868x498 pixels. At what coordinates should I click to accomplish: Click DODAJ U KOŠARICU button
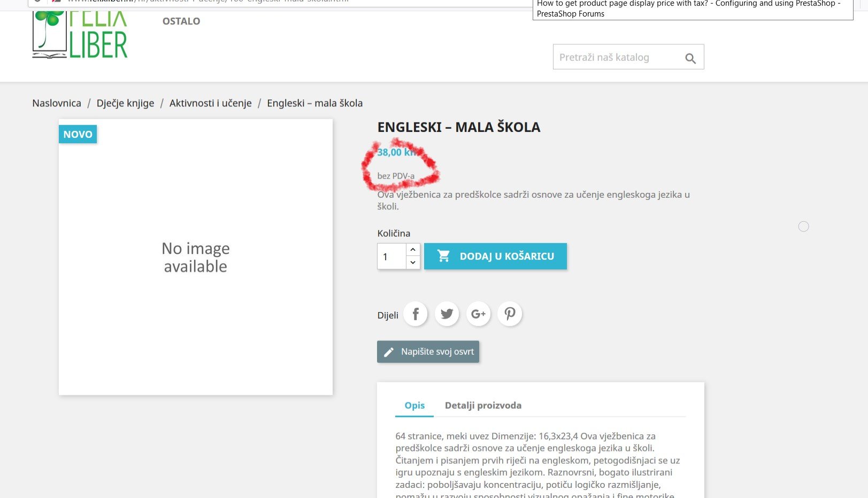pyautogui.click(x=495, y=256)
